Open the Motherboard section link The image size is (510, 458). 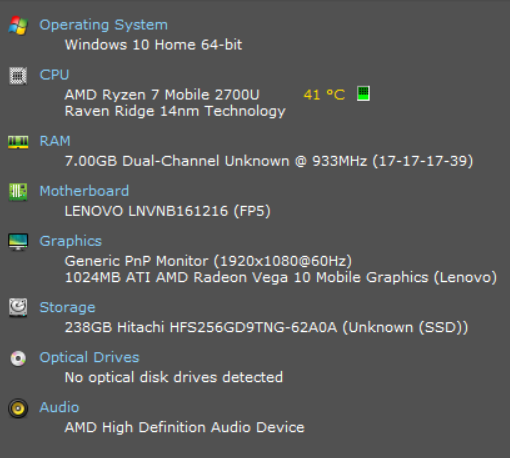click(84, 191)
